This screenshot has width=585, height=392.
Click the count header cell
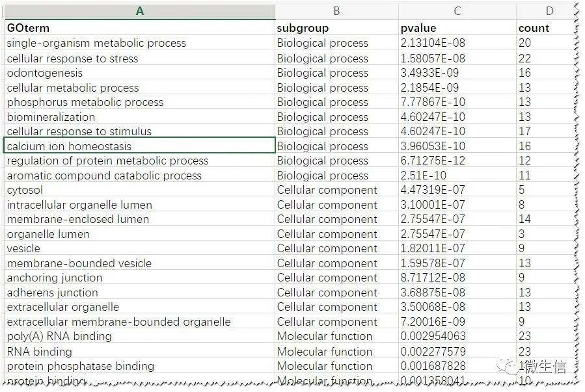click(x=547, y=28)
